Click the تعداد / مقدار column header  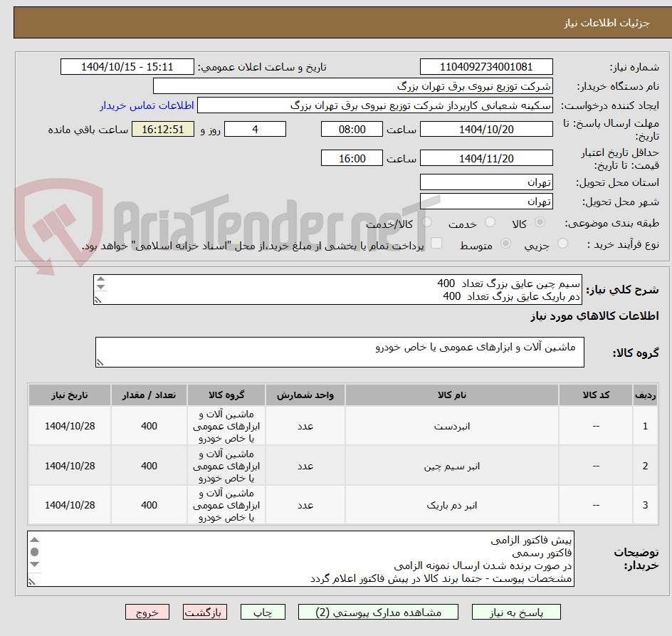(x=149, y=395)
